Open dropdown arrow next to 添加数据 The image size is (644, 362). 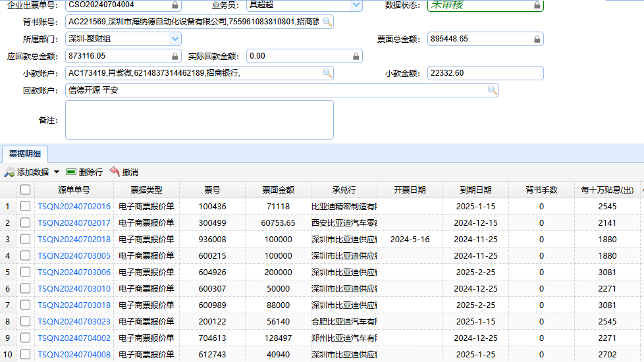pos(57,172)
